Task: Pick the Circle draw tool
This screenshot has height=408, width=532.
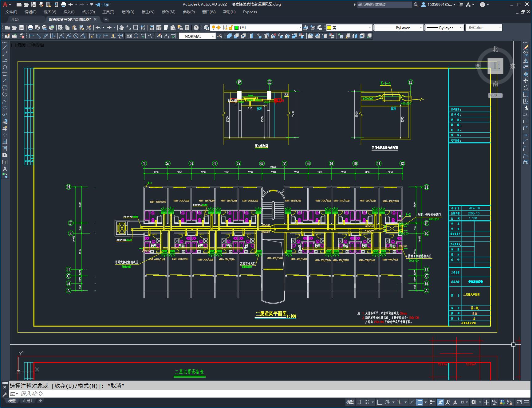Action: click(x=5, y=88)
